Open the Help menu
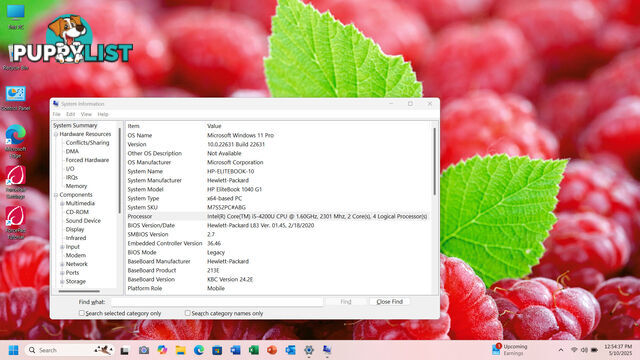The height and width of the screenshot is (360, 640). click(103, 114)
